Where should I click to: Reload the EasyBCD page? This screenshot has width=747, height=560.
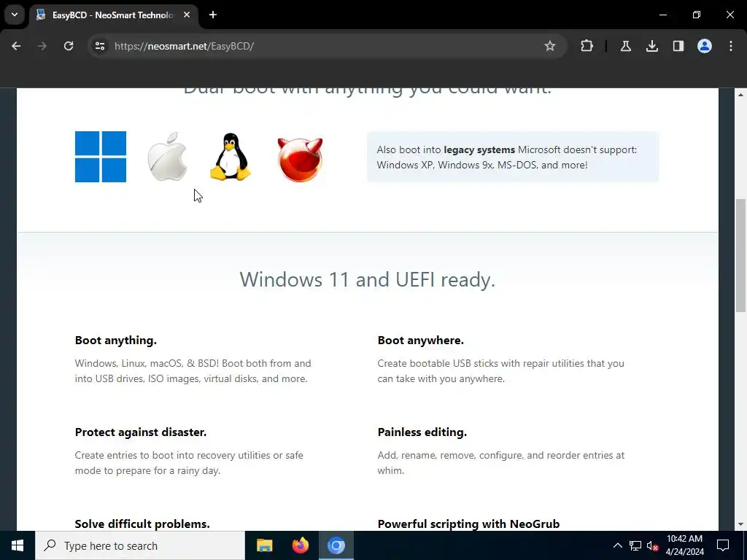click(x=69, y=46)
